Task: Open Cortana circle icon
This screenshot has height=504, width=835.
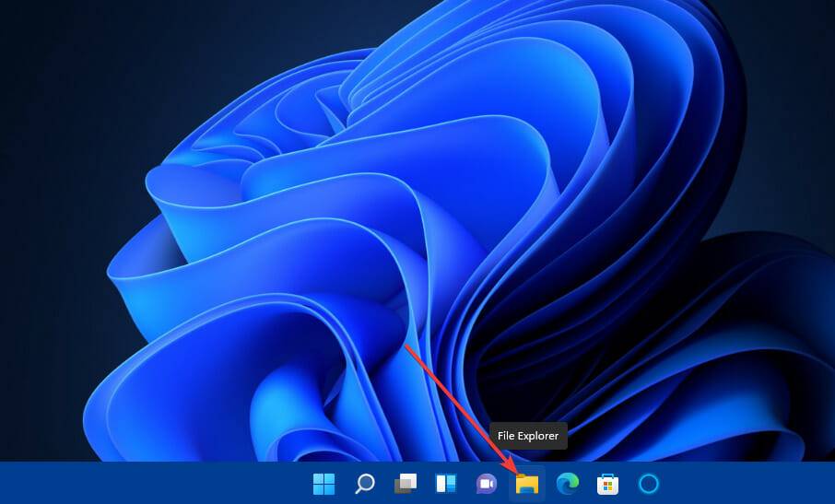Action: coord(649,484)
